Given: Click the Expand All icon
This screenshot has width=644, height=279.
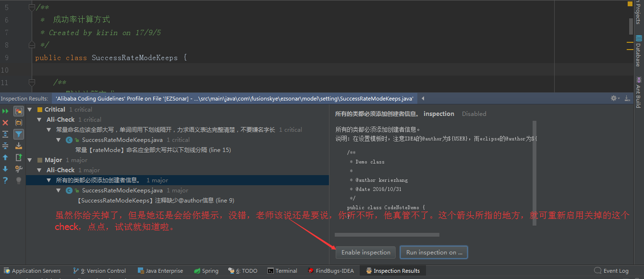Looking at the screenshot, I should [x=5, y=134].
